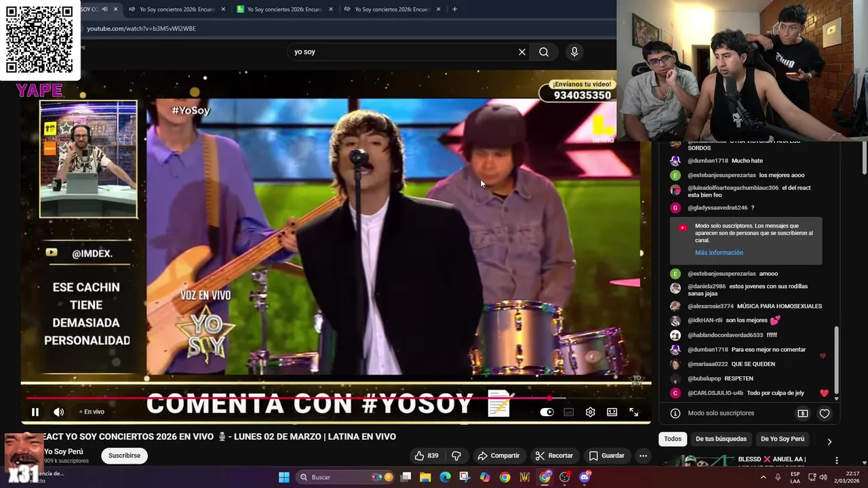Screen dimensions: 868x488
Task: Toggle the autoplay switch in player
Action: click(547, 412)
